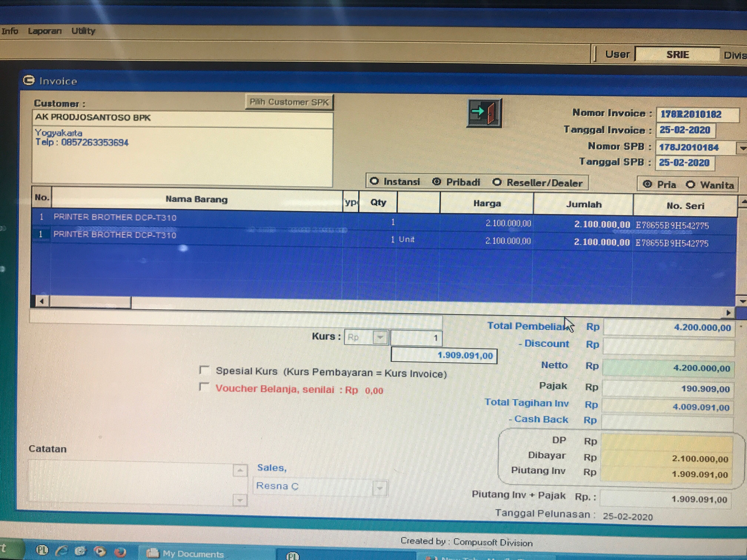Image resolution: width=747 pixels, height=560 pixels.
Task: Open the Laporan menu
Action: point(45,31)
